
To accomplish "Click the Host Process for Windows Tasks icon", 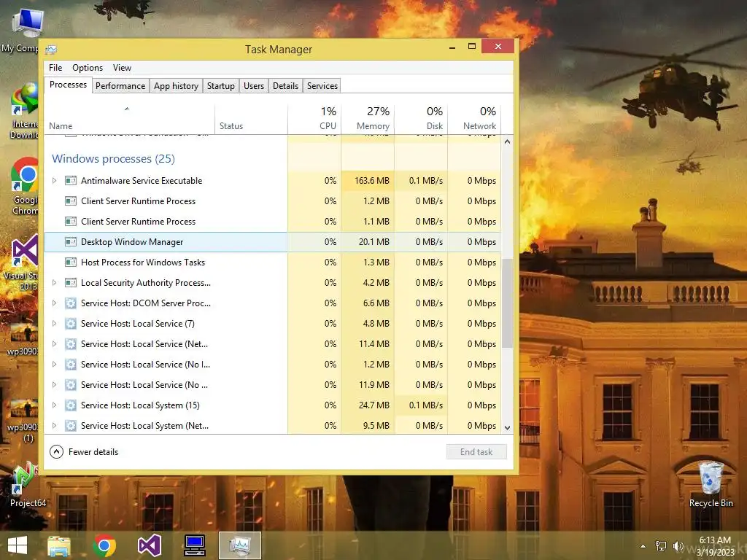I will pyautogui.click(x=71, y=262).
